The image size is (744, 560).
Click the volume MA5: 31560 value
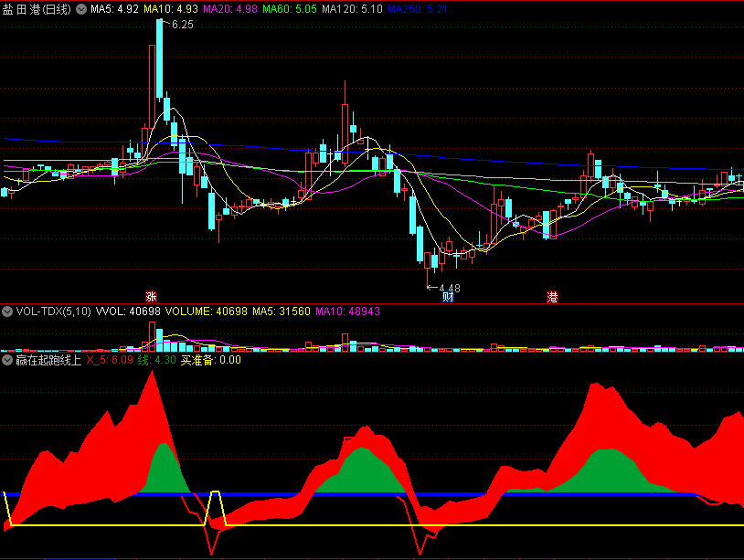(x=282, y=312)
